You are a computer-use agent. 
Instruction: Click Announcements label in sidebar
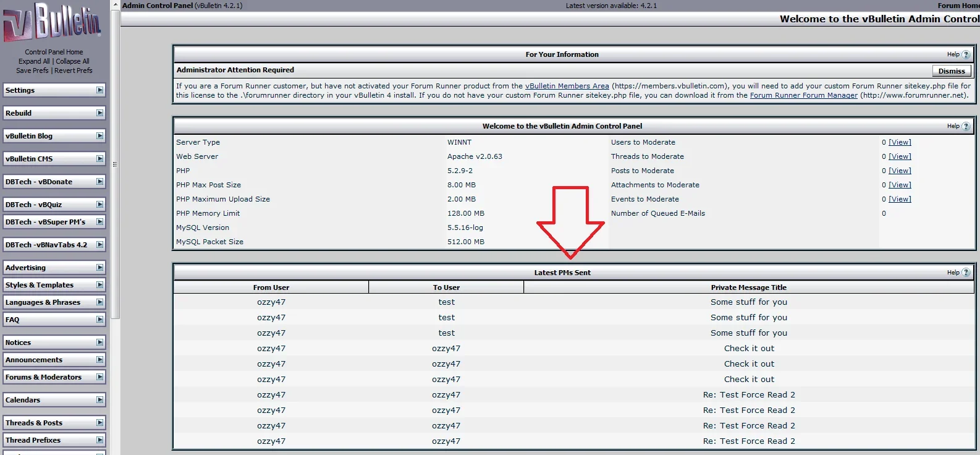pos(34,360)
